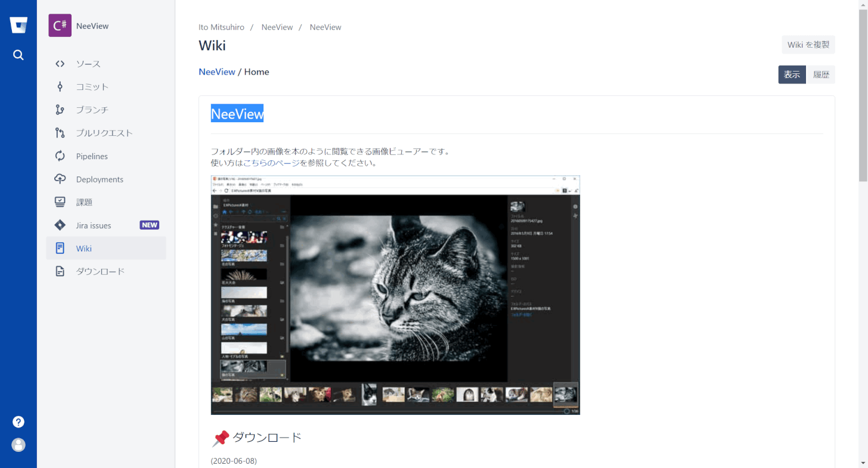The height and width of the screenshot is (468, 868).
Task: Open ソース (Source) in the sidebar
Action: pyautogui.click(x=88, y=64)
